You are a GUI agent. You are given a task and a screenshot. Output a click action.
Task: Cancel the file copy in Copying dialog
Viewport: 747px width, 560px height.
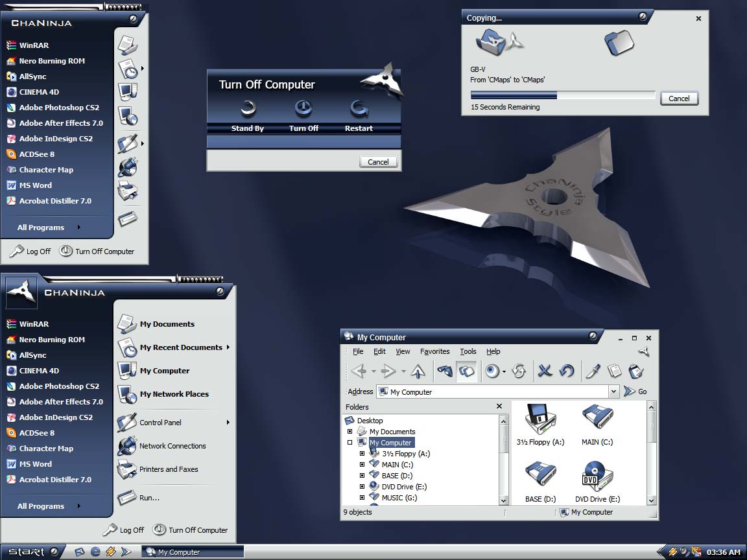pyautogui.click(x=679, y=99)
